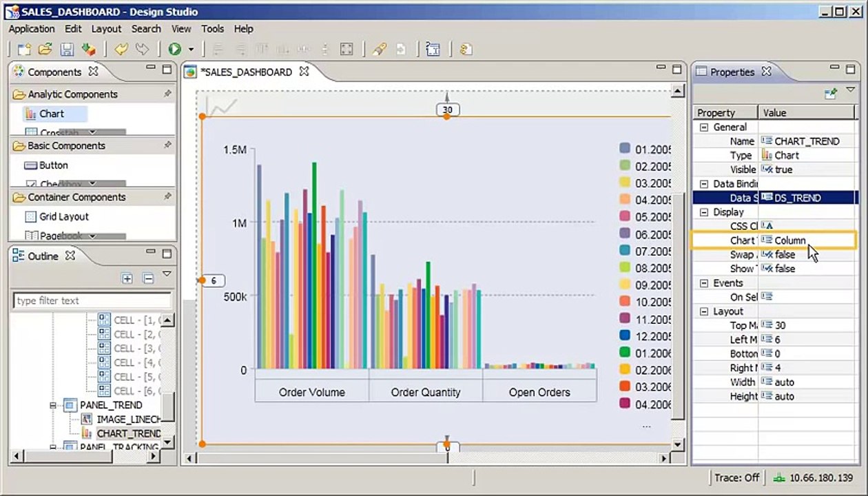Collapse the Display property group
This screenshot has width=868, height=496.
704,212
